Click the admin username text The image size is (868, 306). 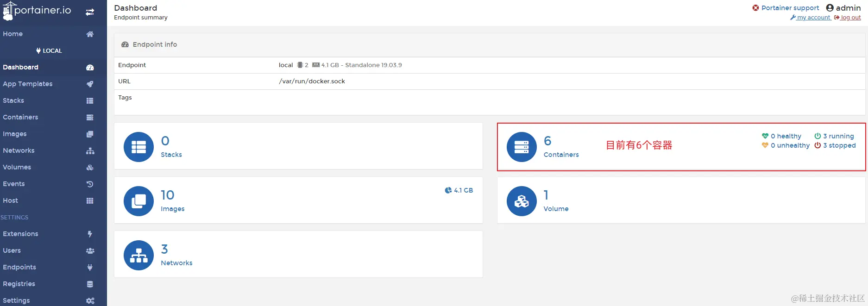click(x=849, y=8)
